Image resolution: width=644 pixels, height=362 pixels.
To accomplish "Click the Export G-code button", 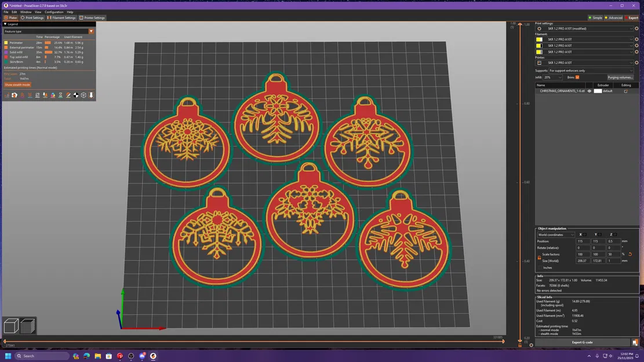I will (x=583, y=342).
